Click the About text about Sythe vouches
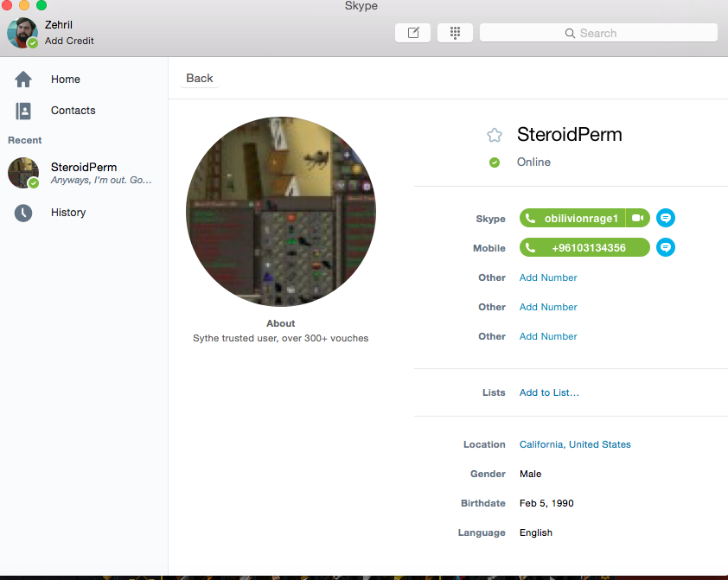Viewport: 728px width, 580px height. (280, 338)
